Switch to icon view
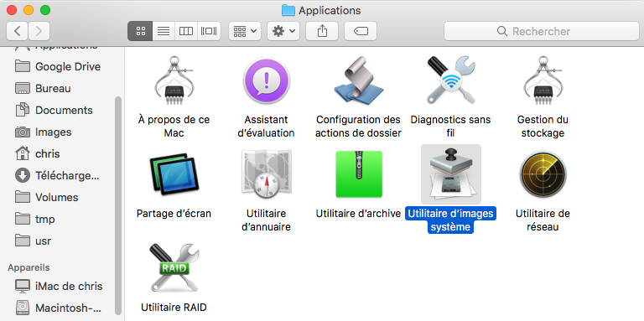The height and width of the screenshot is (321, 644). pos(141,31)
